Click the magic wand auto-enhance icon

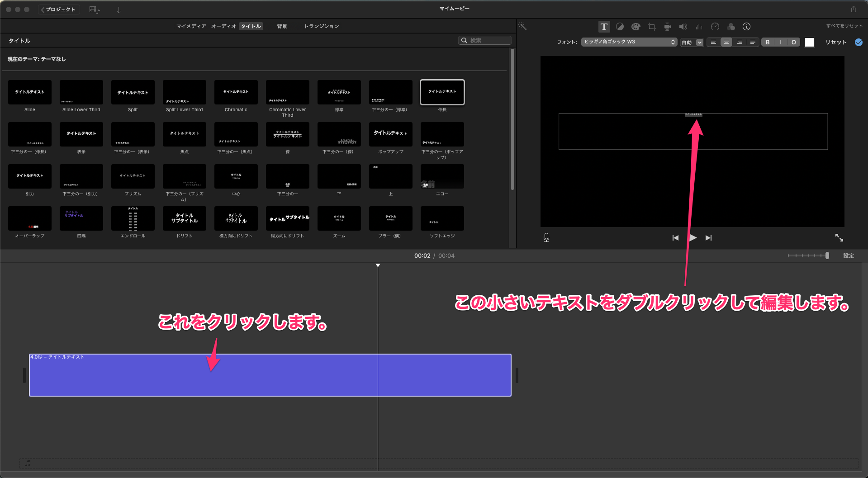point(522,26)
